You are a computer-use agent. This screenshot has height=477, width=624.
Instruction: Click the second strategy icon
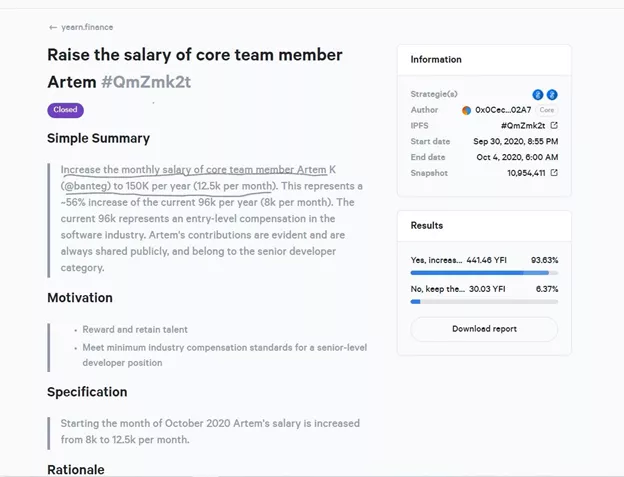tap(552, 95)
